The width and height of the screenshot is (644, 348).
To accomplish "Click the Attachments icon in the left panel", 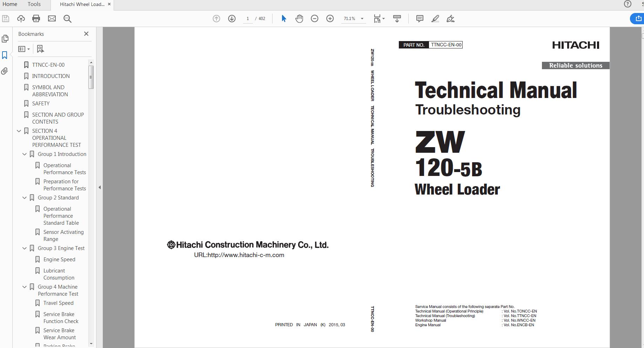I will click(x=5, y=71).
